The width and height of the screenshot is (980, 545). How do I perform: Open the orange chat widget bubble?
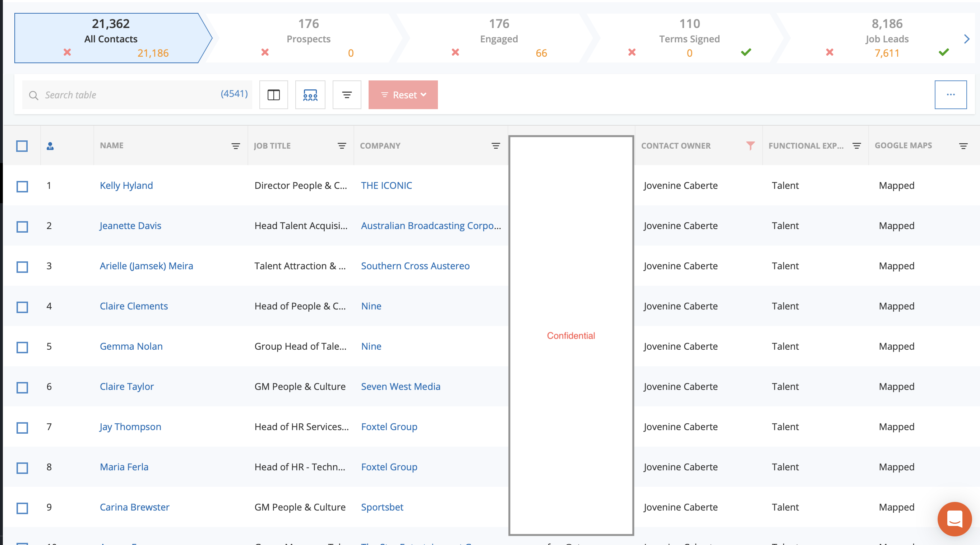click(954, 518)
